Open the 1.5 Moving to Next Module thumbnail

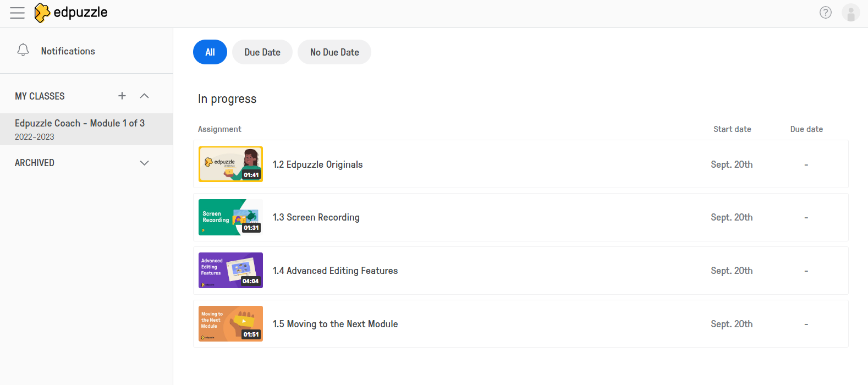point(230,324)
